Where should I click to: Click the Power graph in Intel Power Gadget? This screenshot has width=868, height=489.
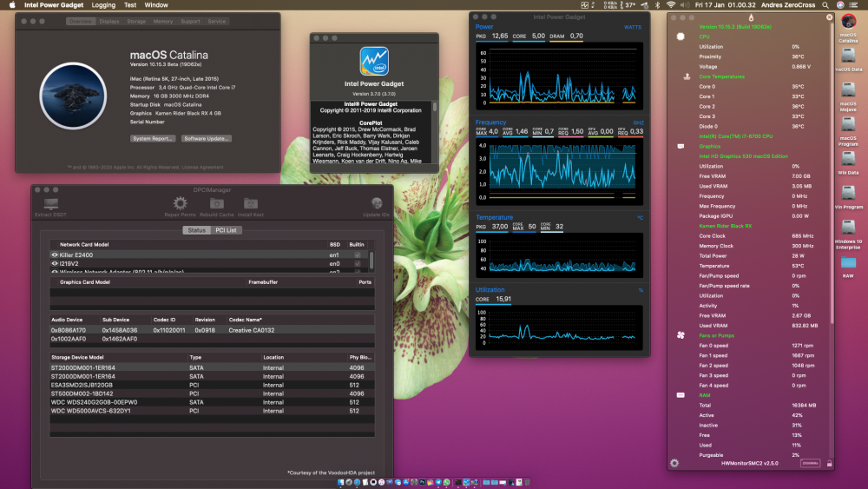pyautogui.click(x=559, y=76)
